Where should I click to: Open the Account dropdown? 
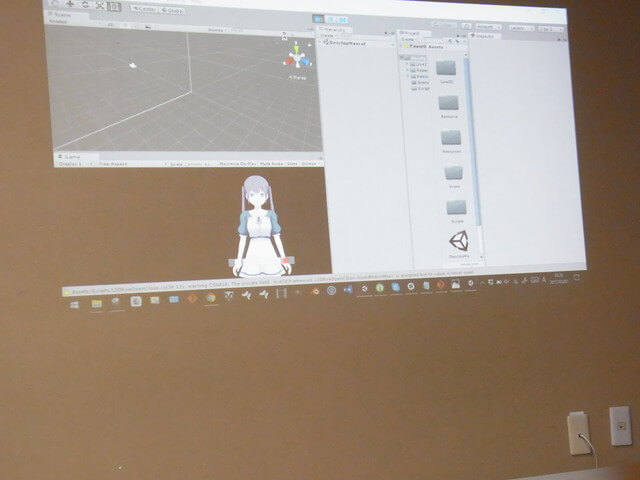point(488,27)
